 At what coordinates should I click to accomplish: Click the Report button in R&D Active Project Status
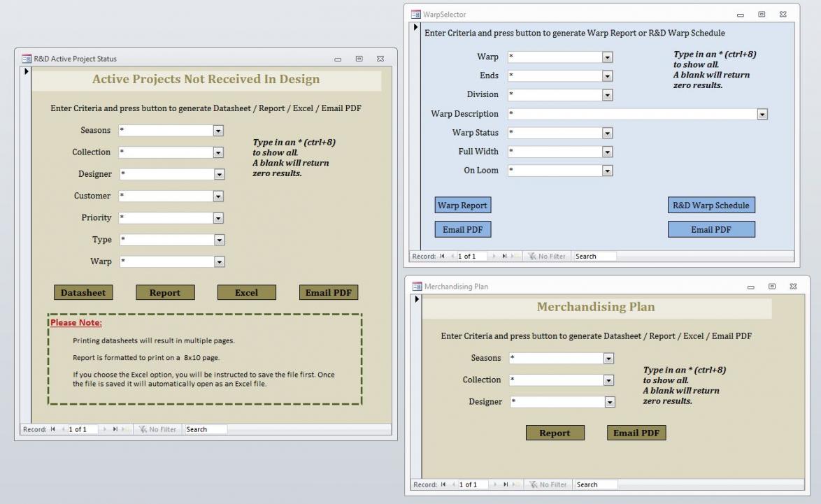165,293
